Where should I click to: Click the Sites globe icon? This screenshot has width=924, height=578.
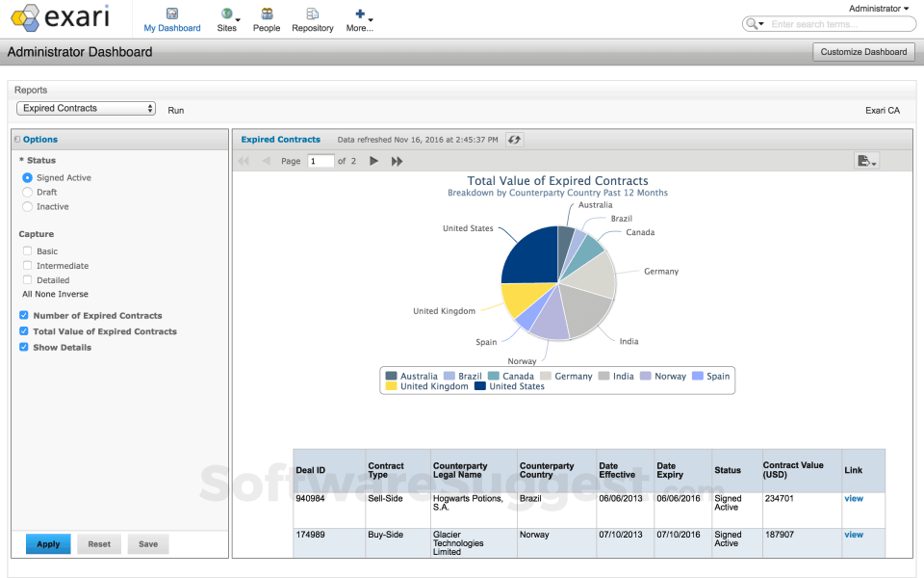[x=225, y=14]
